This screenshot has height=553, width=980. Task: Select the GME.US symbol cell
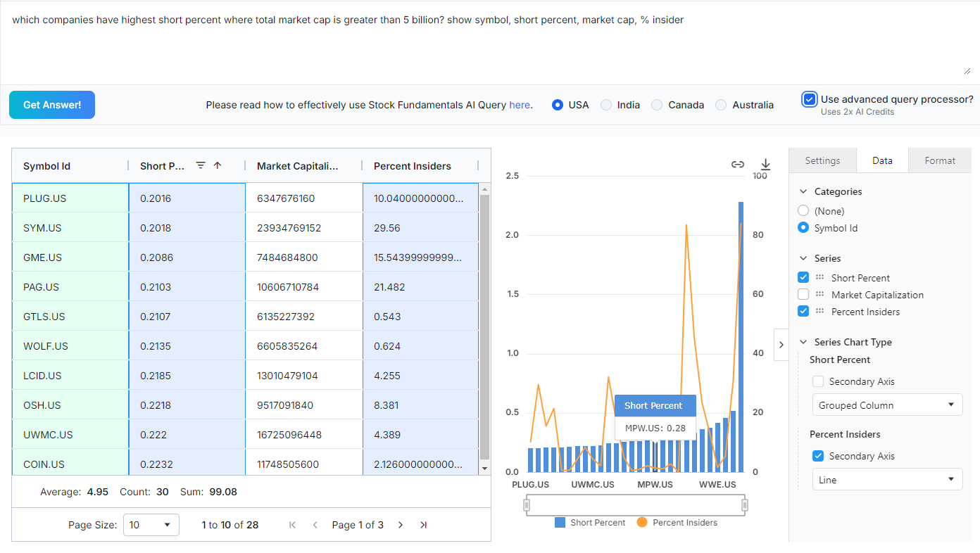pyautogui.click(x=70, y=258)
